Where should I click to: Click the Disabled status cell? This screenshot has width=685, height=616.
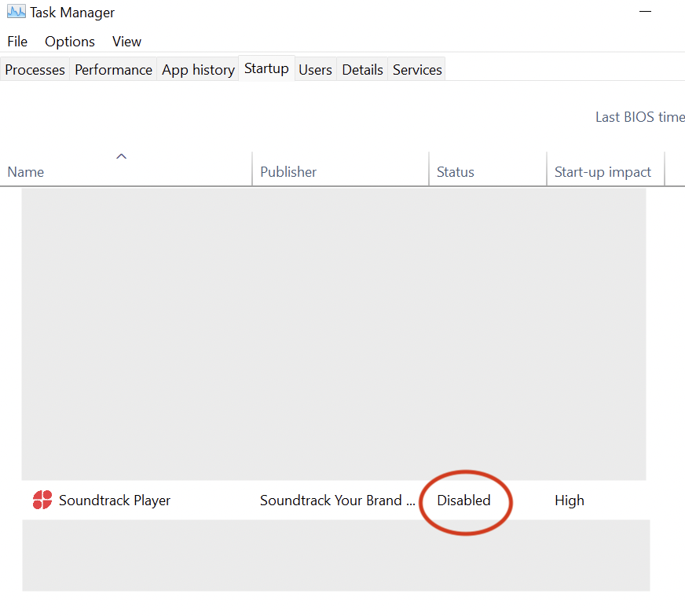464,500
